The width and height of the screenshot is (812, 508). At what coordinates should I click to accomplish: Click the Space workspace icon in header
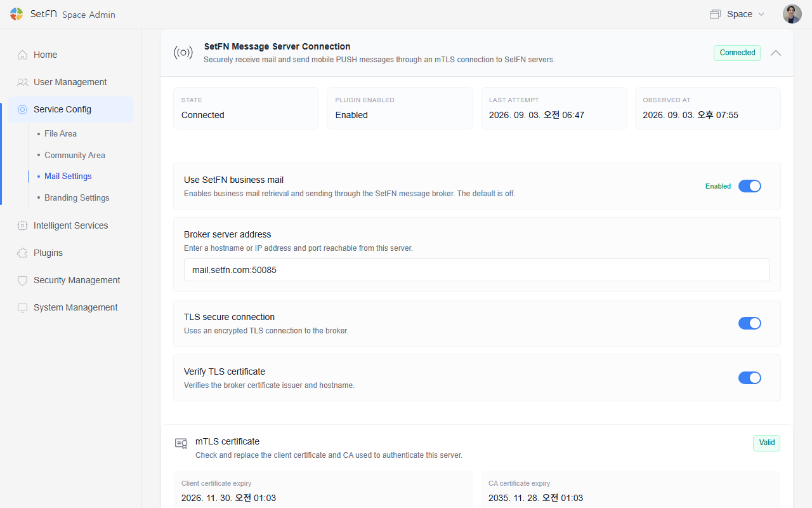tap(716, 14)
